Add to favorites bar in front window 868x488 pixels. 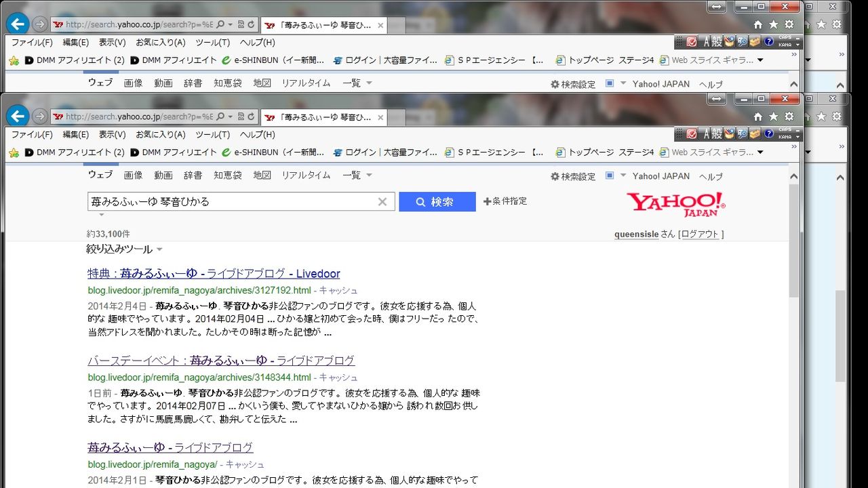click(14, 152)
